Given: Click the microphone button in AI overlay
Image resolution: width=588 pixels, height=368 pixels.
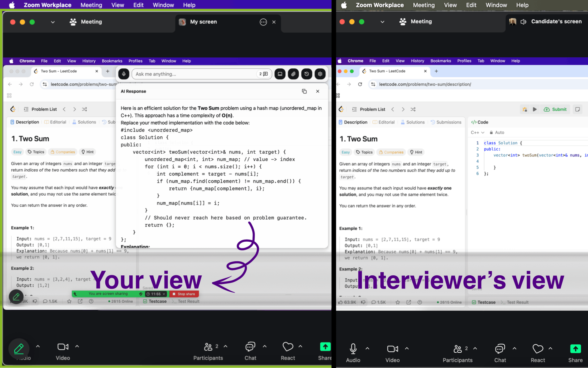Looking at the screenshot, I should pyautogui.click(x=124, y=74).
